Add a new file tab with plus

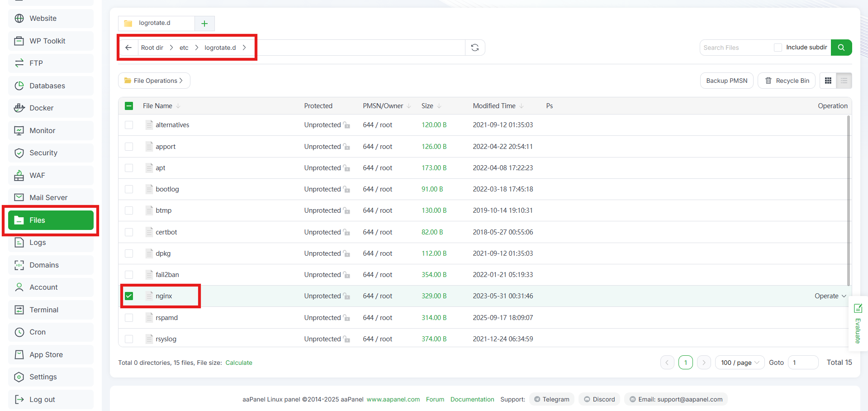click(x=204, y=24)
